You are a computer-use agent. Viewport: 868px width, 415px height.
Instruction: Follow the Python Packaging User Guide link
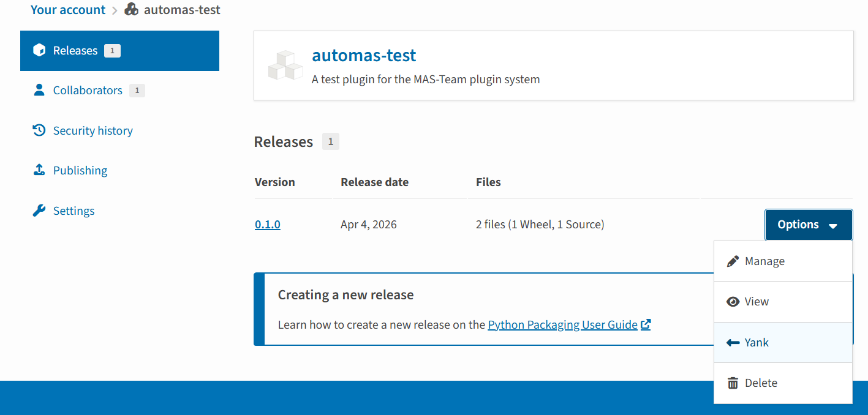tap(562, 324)
